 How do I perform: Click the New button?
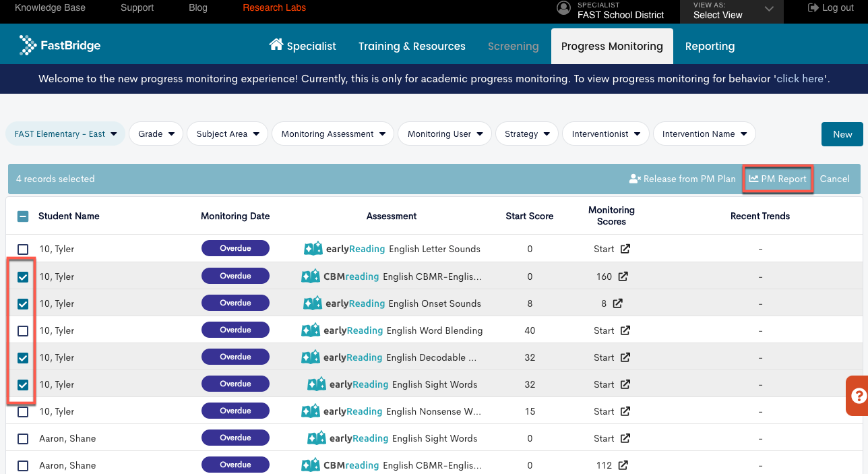pyautogui.click(x=842, y=134)
